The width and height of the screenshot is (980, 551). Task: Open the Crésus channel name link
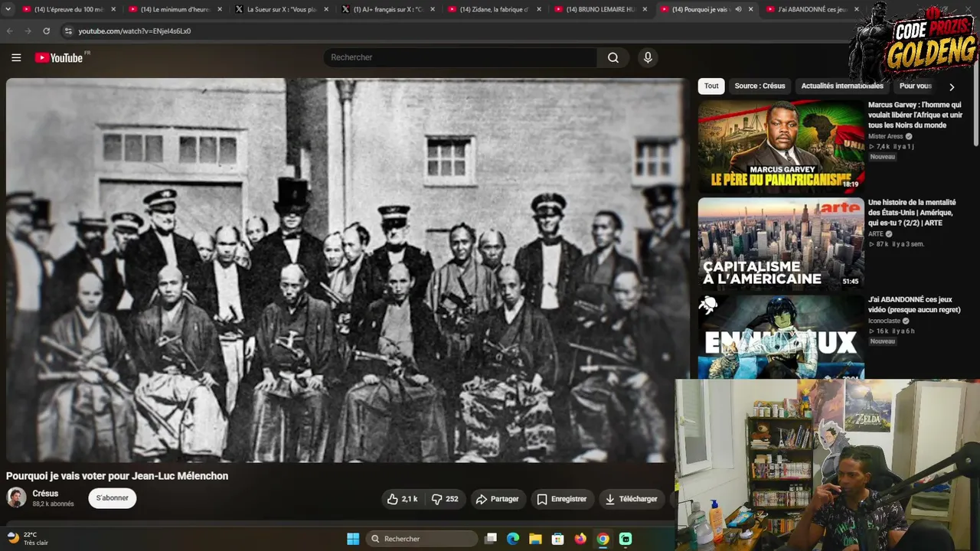pyautogui.click(x=45, y=494)
